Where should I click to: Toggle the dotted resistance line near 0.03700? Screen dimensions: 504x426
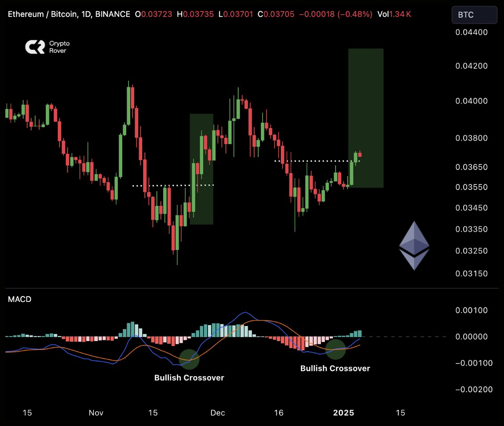click(x=311, y=161)
